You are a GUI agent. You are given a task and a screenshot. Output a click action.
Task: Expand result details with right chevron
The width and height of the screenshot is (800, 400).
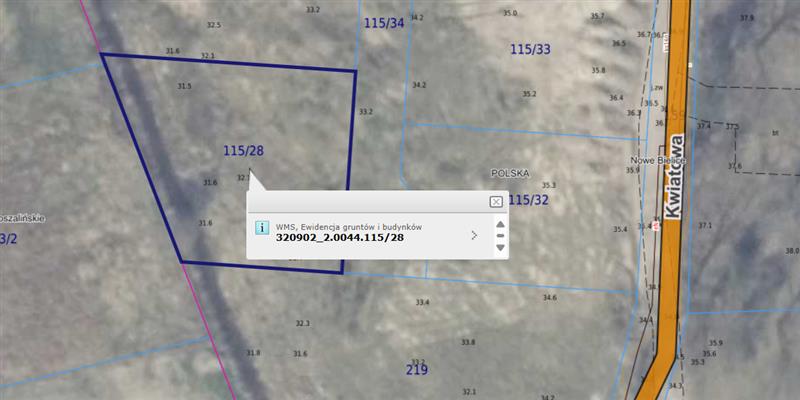474,236
